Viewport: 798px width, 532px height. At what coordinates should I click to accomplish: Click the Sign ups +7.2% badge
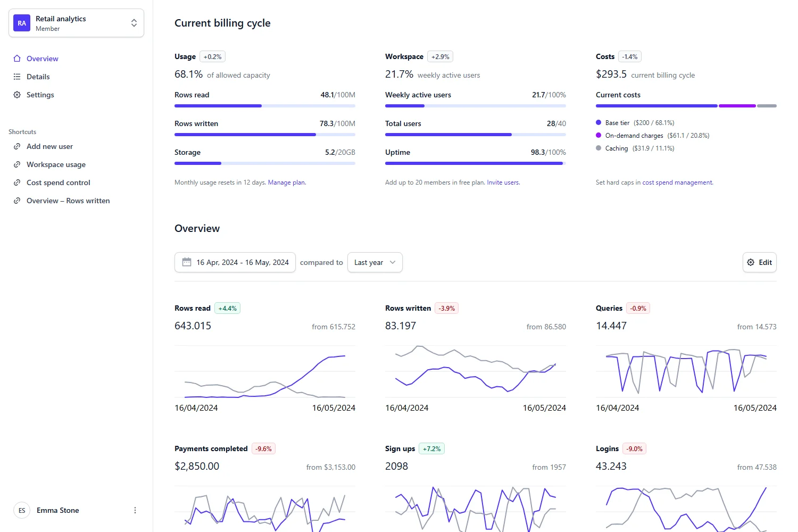tap(432, 448)
